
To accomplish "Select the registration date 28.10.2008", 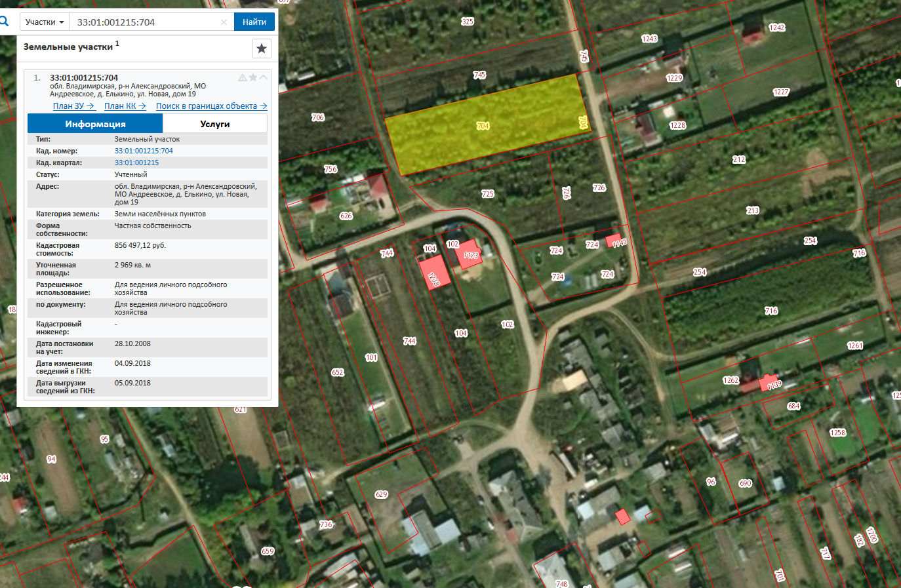I will tap(132, 343).
